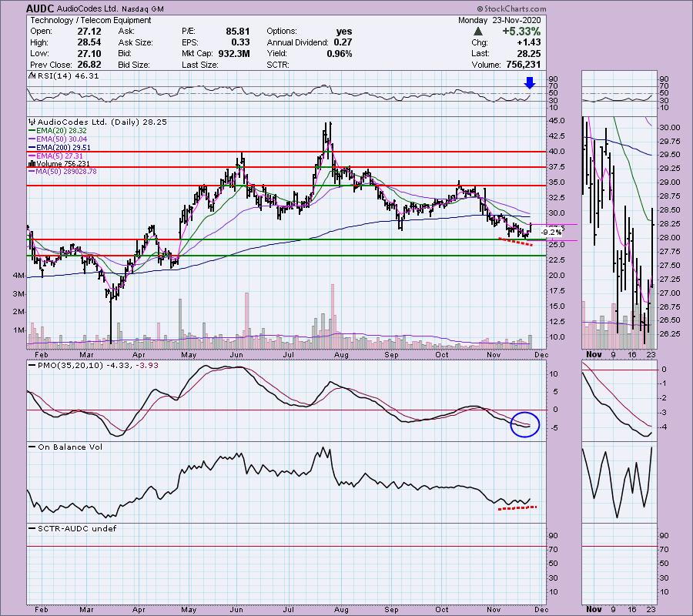Click the AUDC ticker symbol in the header
The image size is (693, 616).
[x=40, y=8]
